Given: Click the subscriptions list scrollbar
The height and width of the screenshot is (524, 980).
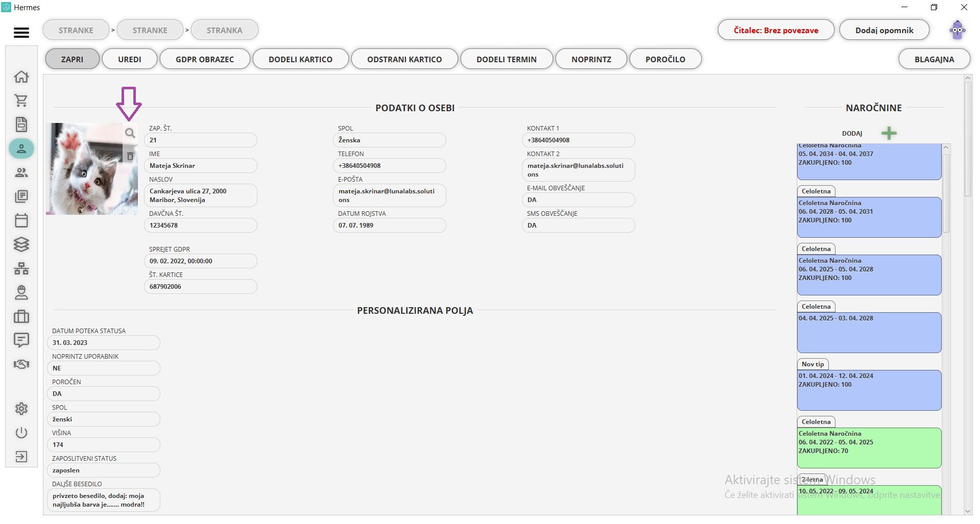Looking at the screenshot, I should (x=946, y=194).
